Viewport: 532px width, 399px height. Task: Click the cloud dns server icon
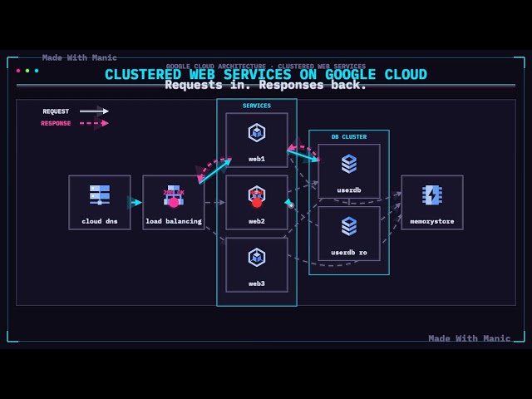(x=100, y=195)
